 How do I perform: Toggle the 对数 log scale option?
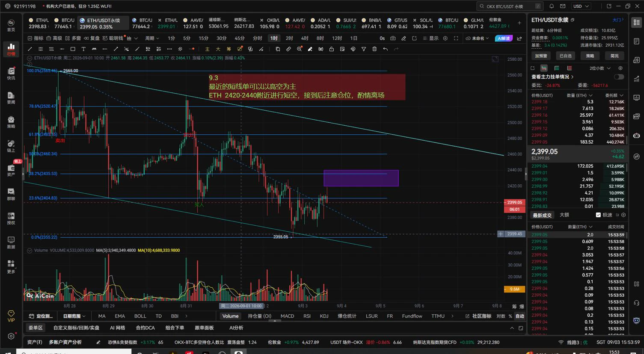[501, 316]
